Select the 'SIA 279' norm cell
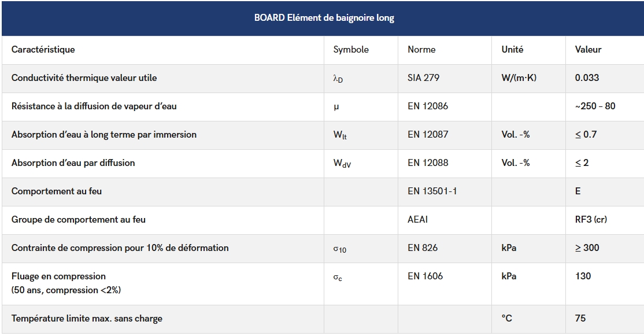Image resolution: width=644 pixels, height=336 pixels. tap(423, 77)
